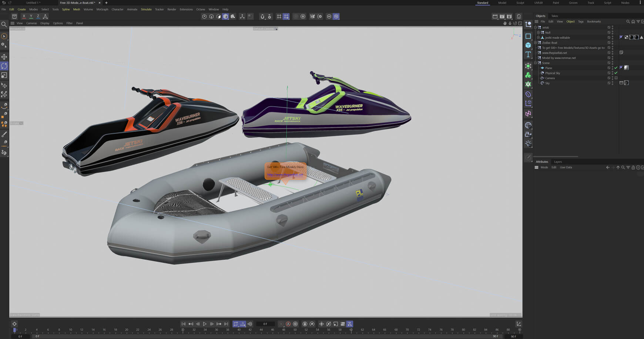Toggle Autokeying in the timeline
Image resolution: width=644 pixels, height=339 pixels.
click(288, 324)
